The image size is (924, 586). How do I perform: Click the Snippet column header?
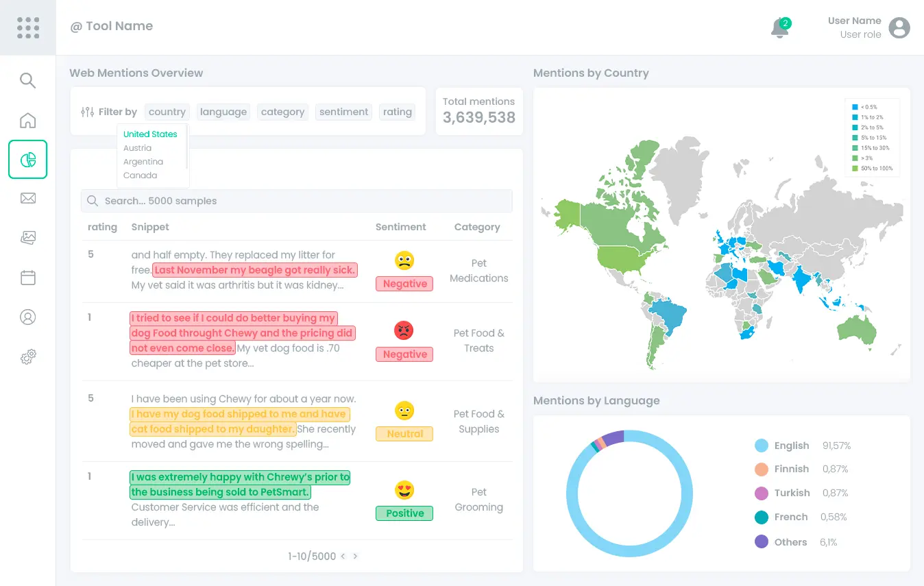click(x=150, y=227)
